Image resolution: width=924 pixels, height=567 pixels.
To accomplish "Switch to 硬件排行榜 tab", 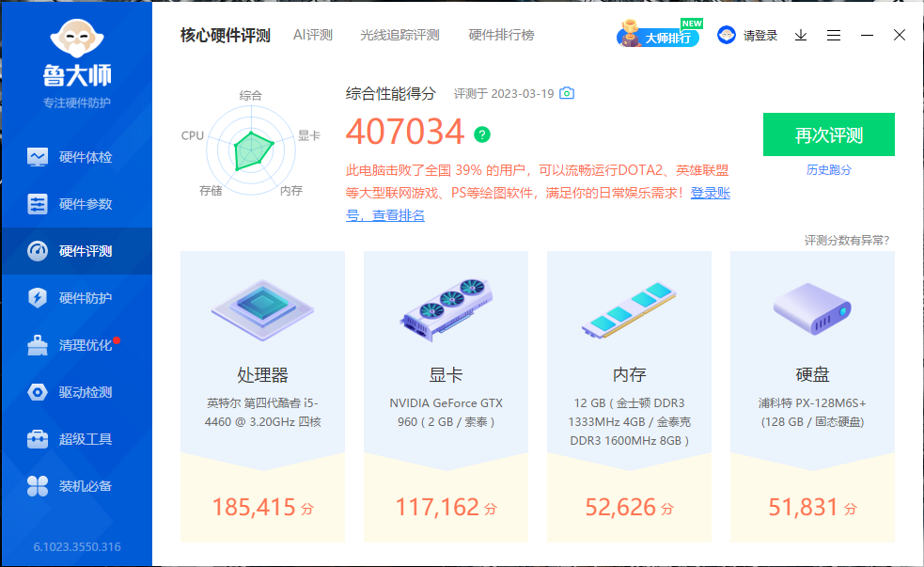I will 501,36.
